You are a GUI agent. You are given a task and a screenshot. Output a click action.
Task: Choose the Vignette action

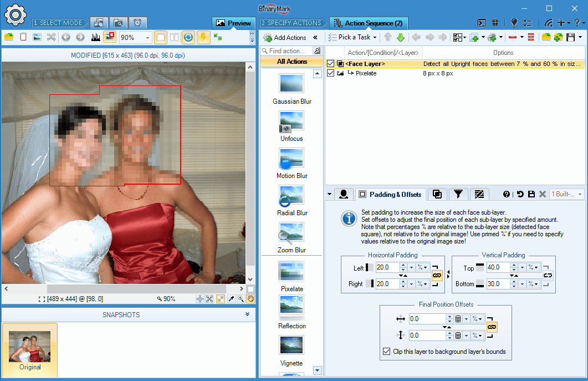tap(292, 351)
